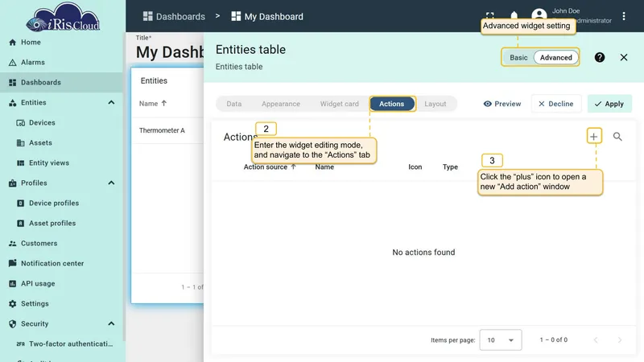Screen dimensions: 644x362
Task: Click the Alarms triangle icon
Action: click(x=12, y=63)
